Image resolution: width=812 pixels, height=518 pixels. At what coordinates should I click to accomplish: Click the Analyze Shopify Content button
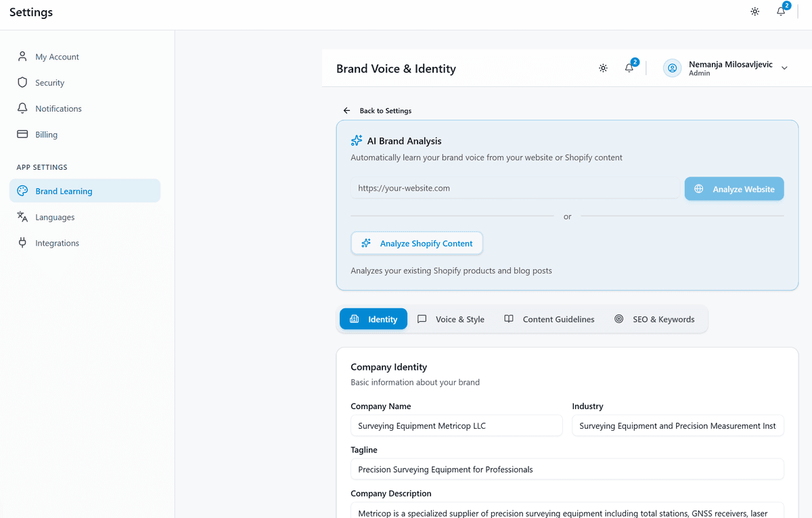click(x=417, y=243)
